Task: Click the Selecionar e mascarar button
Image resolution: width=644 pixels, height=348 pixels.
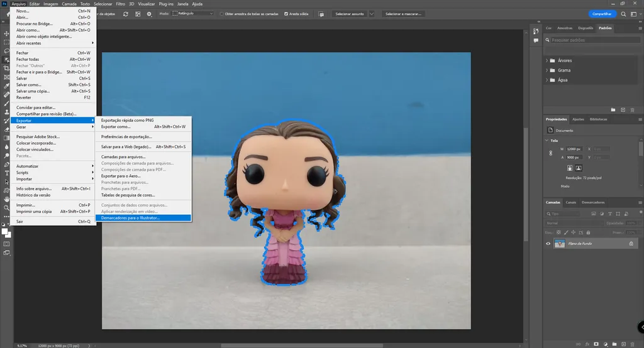Action: point(403,14)
